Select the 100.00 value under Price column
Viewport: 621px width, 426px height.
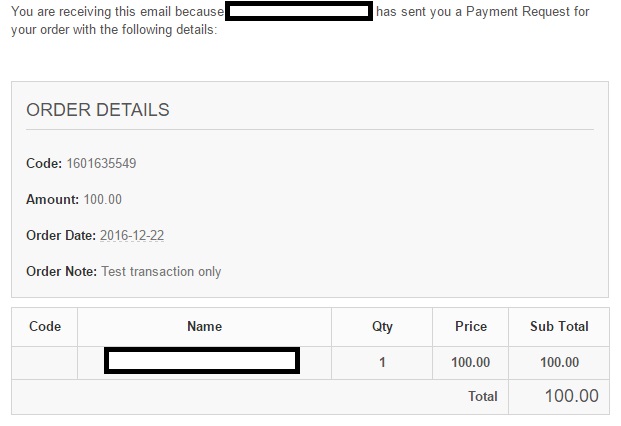tap(471, 362)
